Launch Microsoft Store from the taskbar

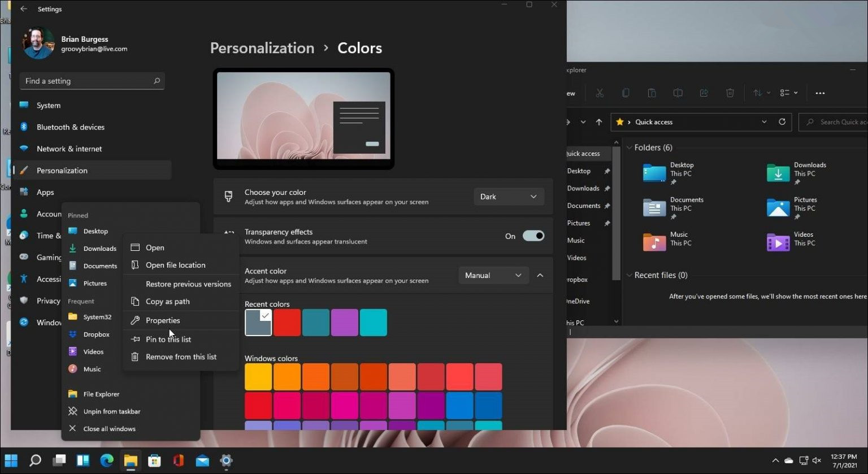[154, 460]
